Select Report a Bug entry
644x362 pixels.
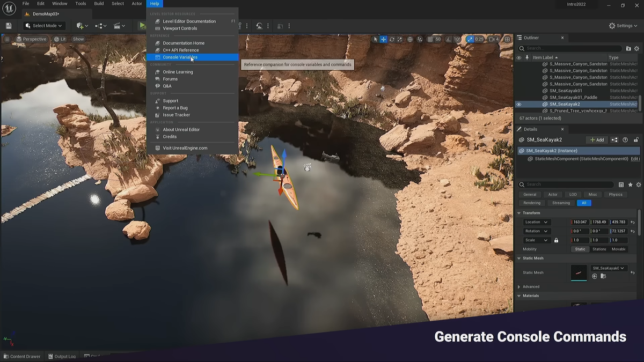[x=192, y=108]
